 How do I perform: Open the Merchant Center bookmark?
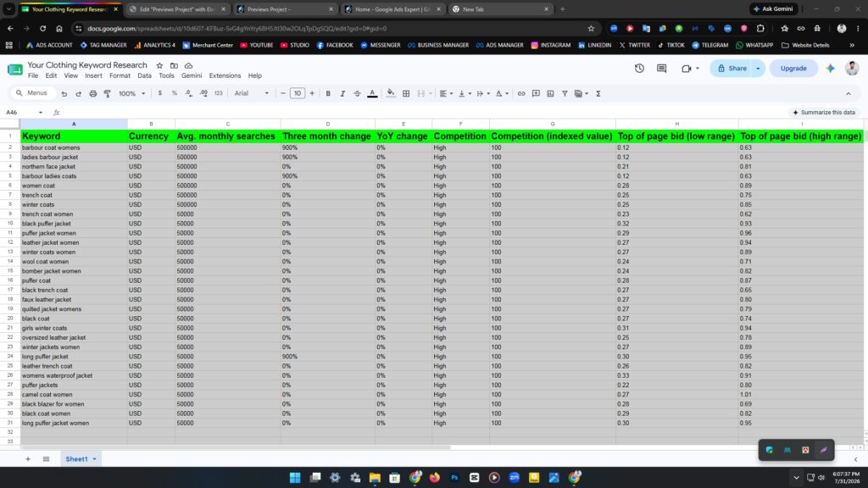(x=208, y=46)
